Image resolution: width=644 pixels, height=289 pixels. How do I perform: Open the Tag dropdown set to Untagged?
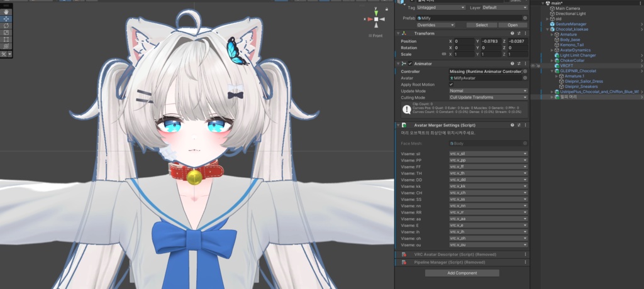(x=441, y=8)
